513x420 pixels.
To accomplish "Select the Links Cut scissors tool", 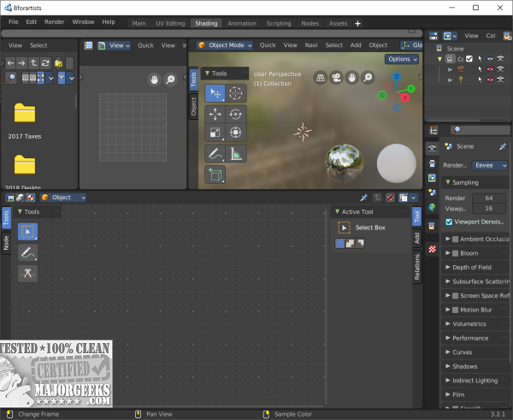I will (x=27, y=274).
